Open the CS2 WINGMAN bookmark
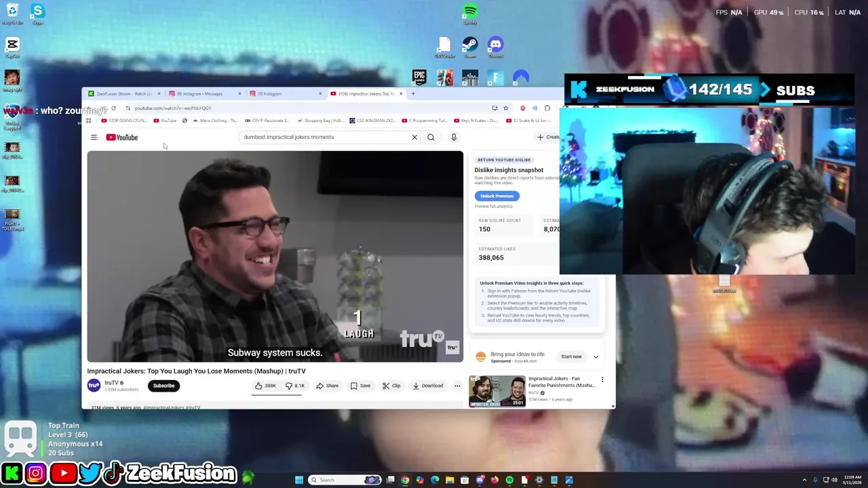The height and width of the screenshot is (488, 868). coord(372,121)
